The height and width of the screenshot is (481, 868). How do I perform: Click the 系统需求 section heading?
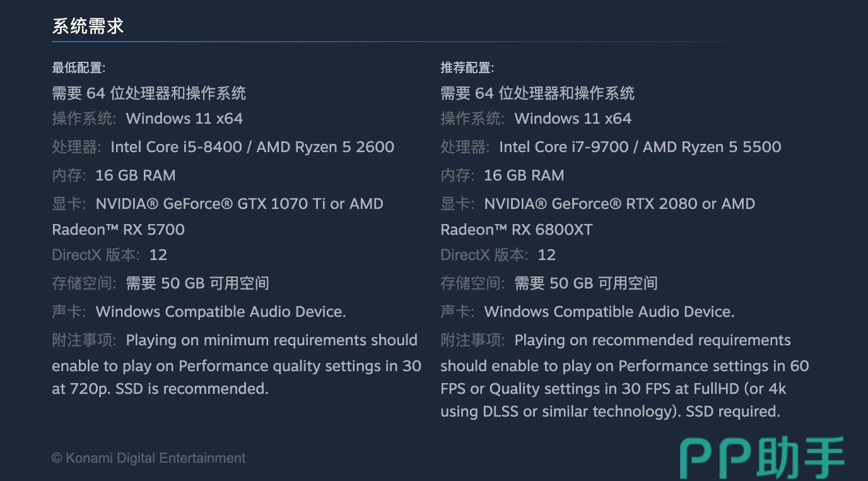88,27
